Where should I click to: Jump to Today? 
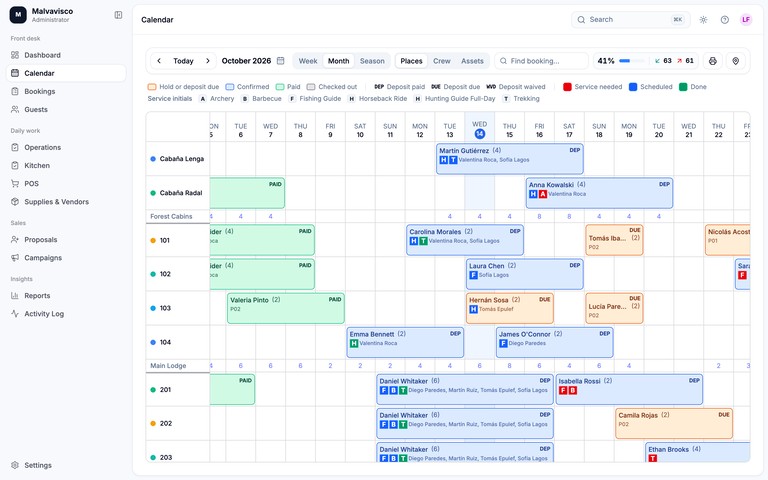coord(183,61)
